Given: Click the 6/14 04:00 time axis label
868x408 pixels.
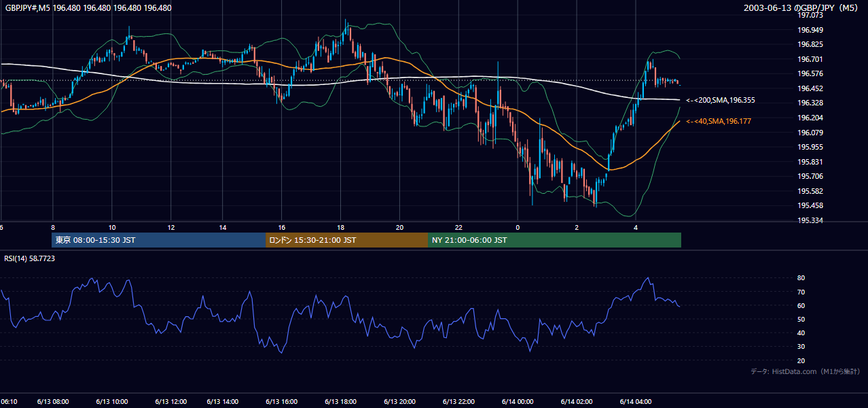Looking at the screenshot, I should pyautogui.click(x=636, y=402).
